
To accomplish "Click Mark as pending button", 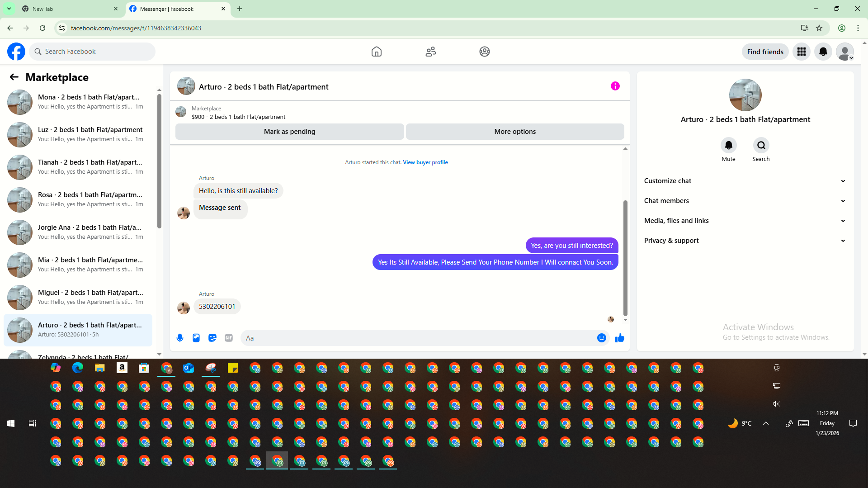I will [x=289, y=132].
